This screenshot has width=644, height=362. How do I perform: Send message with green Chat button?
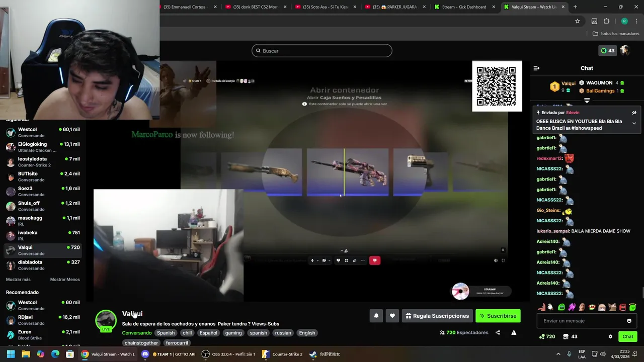(x=628, y=336)
